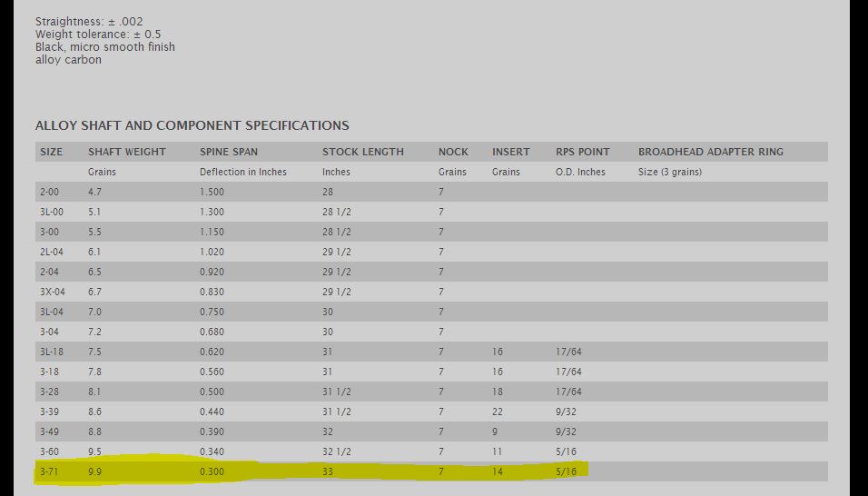Image resolution: width=868 pixels, height=496 pixels.
Task: Click stock length '28' in 2-00 row
Action: point(328,192)
